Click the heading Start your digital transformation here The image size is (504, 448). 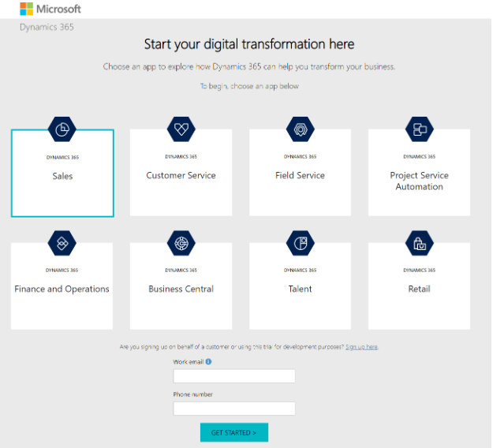249,44
